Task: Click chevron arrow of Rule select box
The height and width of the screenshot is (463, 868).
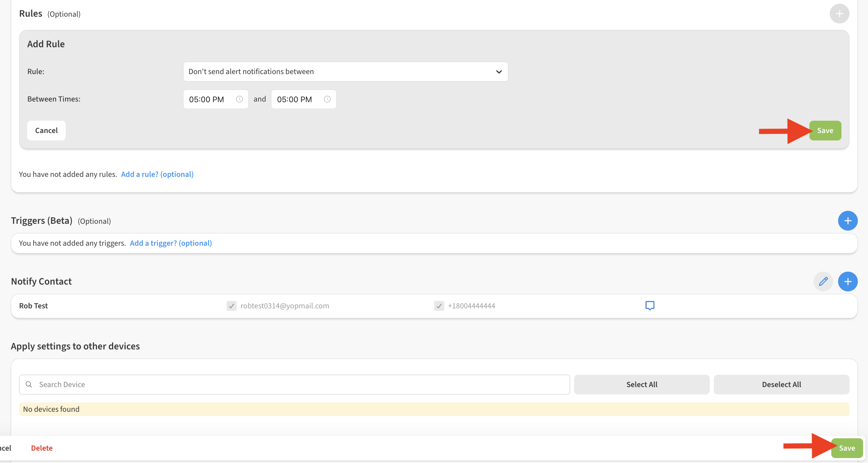Action: pos(499,72)
